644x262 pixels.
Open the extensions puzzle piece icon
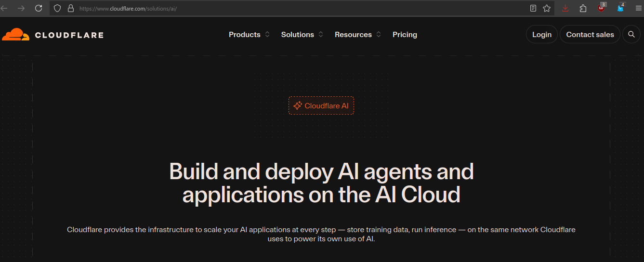click(583, 8)
